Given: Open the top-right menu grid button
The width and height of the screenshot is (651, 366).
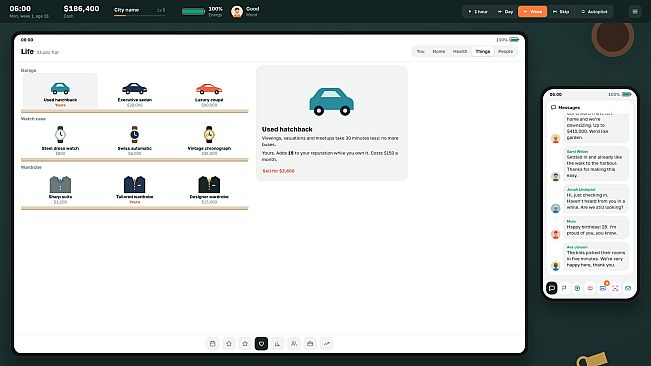Looking at the screenshot, I should [x=635, y=12].
